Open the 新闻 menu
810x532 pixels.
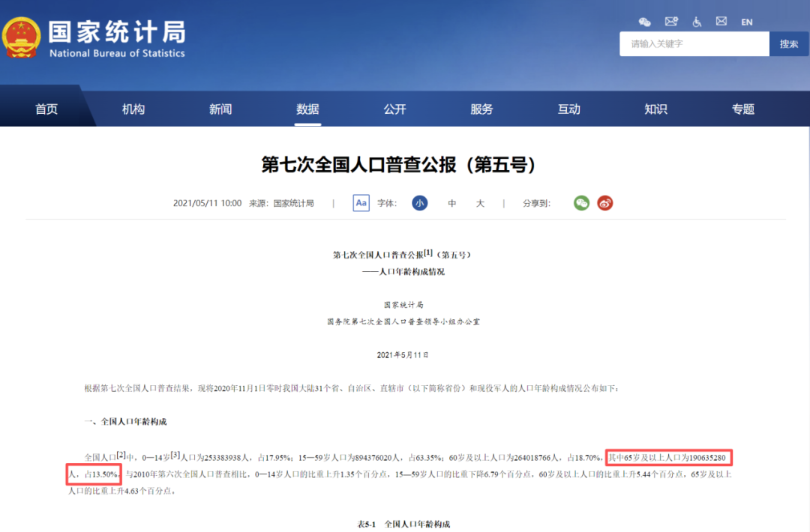click(x=220, y=109)
